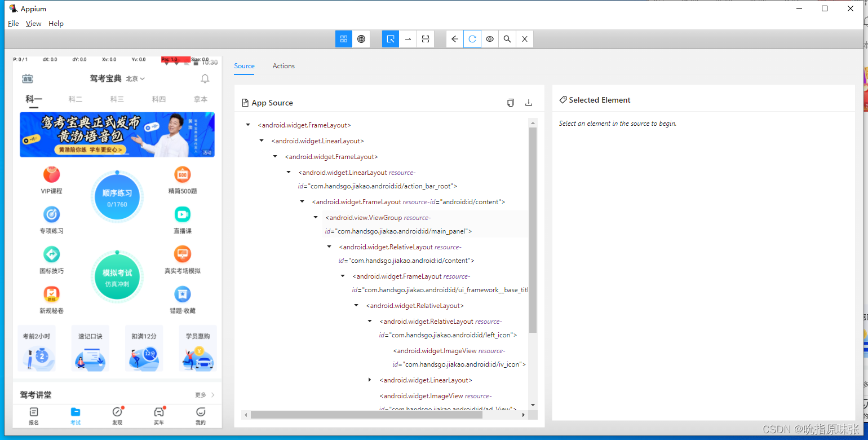Collapse the main_panel ViewGroup node

coord(316,217)
